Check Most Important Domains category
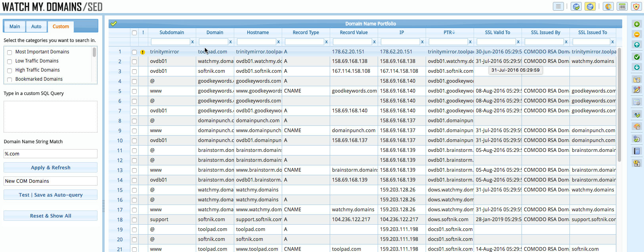The width and height of the screenshot is (644, 252). tap(10, 52)
